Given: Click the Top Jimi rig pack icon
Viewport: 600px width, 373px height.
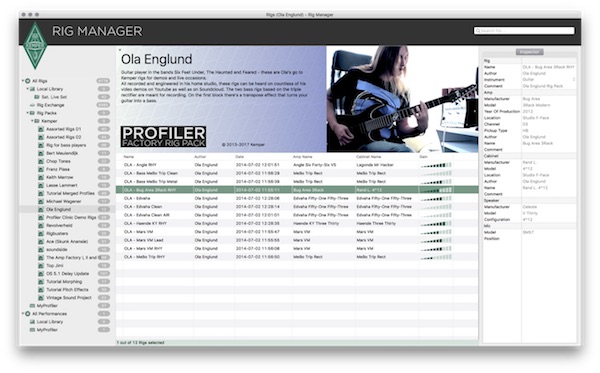Looking at the screenshot, I should click(x=41, y=265).
